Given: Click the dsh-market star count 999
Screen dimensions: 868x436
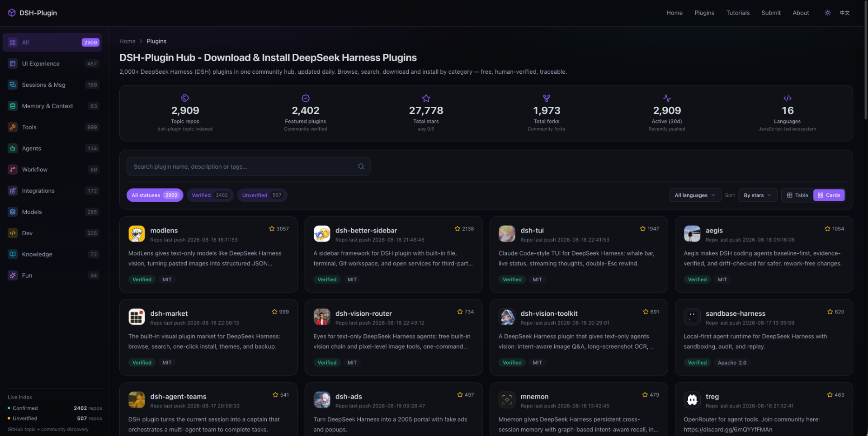Looking at the screenshot, I should pos(280,312).
